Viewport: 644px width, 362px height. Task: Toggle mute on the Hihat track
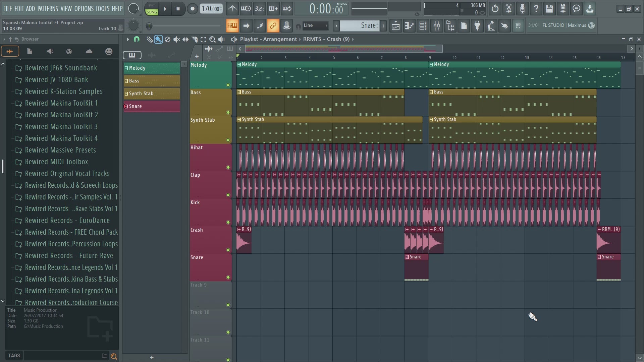click(x=228, y=168)
